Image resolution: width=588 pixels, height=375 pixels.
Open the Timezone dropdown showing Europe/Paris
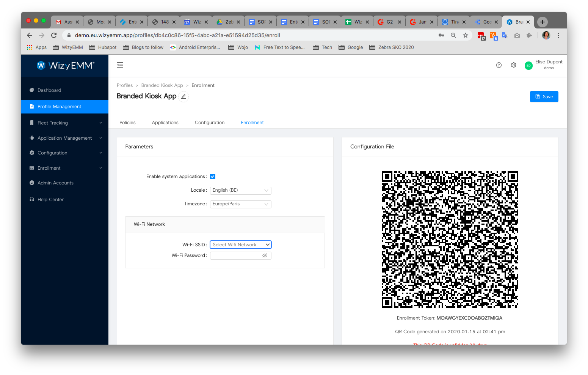coord(241,204)
